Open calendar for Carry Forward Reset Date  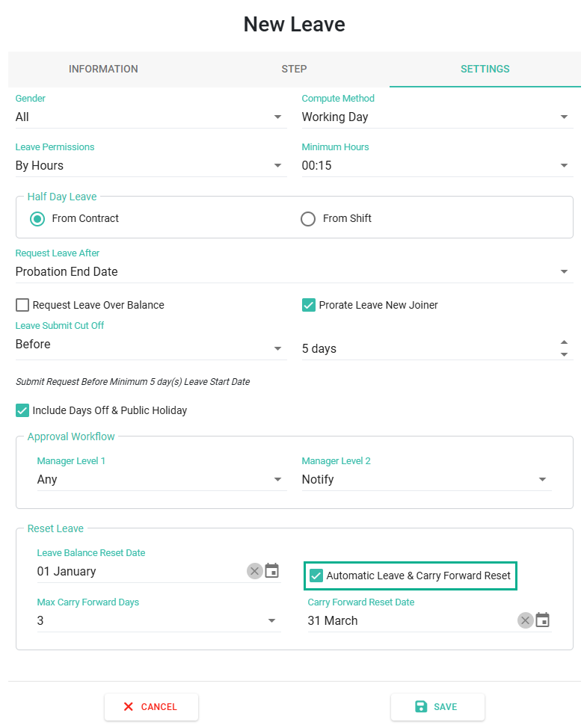pyautogui.click(x=543, y=620)
